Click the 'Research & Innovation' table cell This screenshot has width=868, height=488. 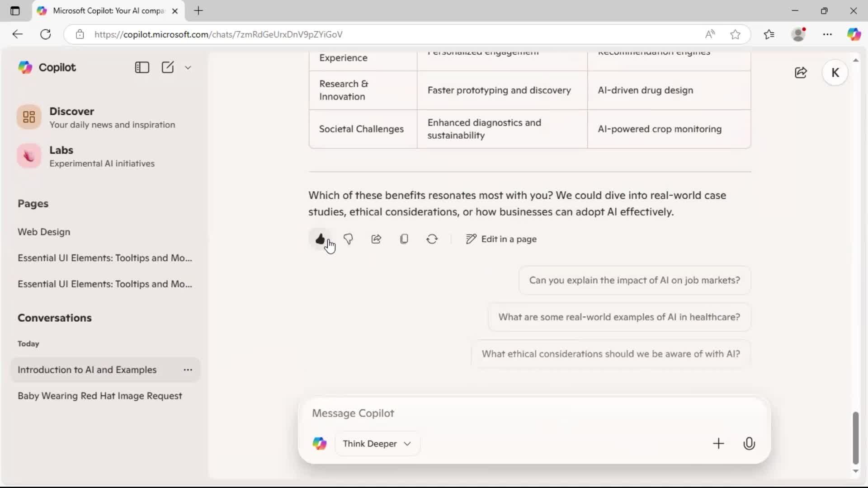(363, 90)
